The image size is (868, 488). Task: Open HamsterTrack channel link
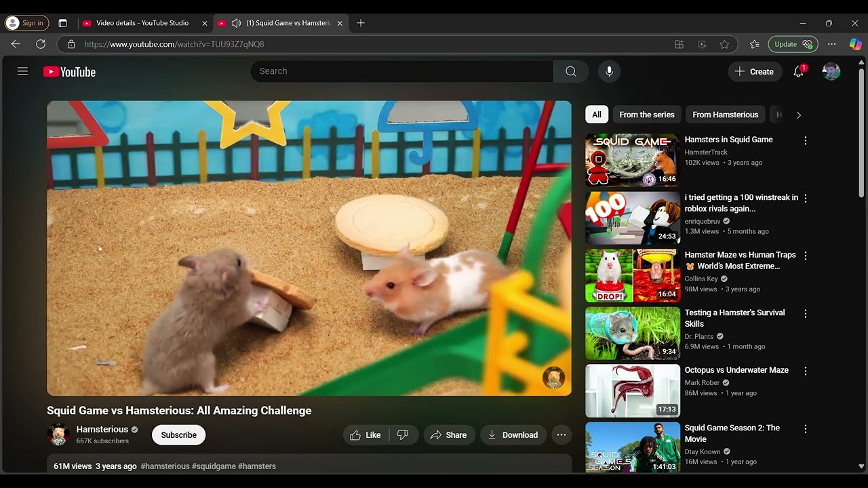point(706,152)
